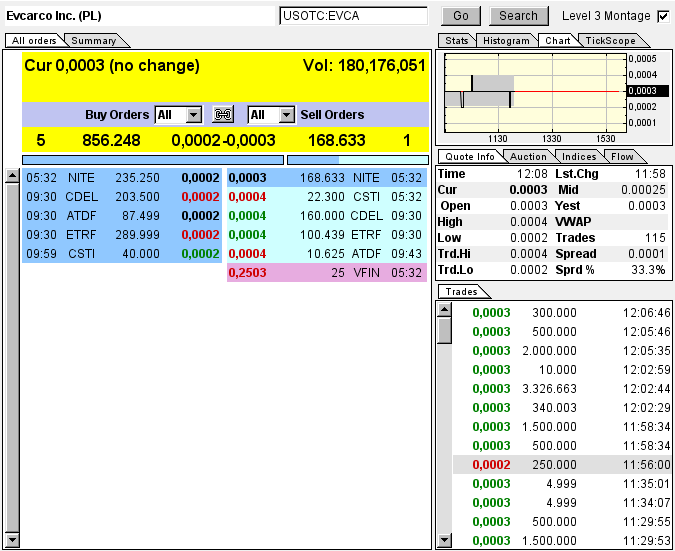The height and width of the screenshot is (551, 675).
Task: Open the Indices tab
Action: 579,157
